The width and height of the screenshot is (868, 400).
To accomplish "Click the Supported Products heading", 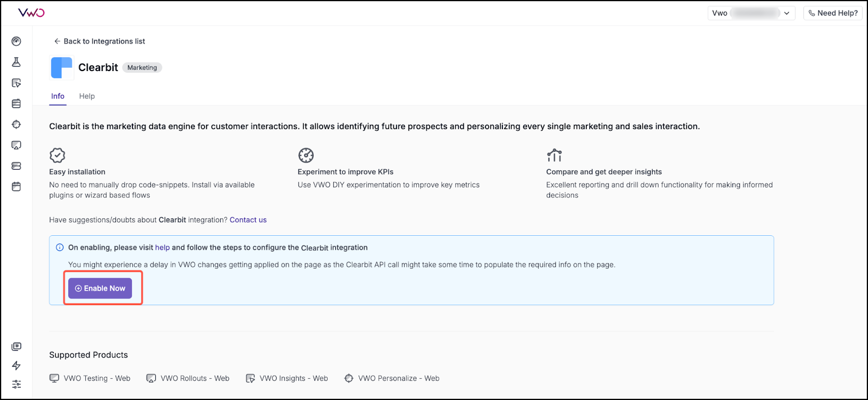I will [x=88, y=355].
